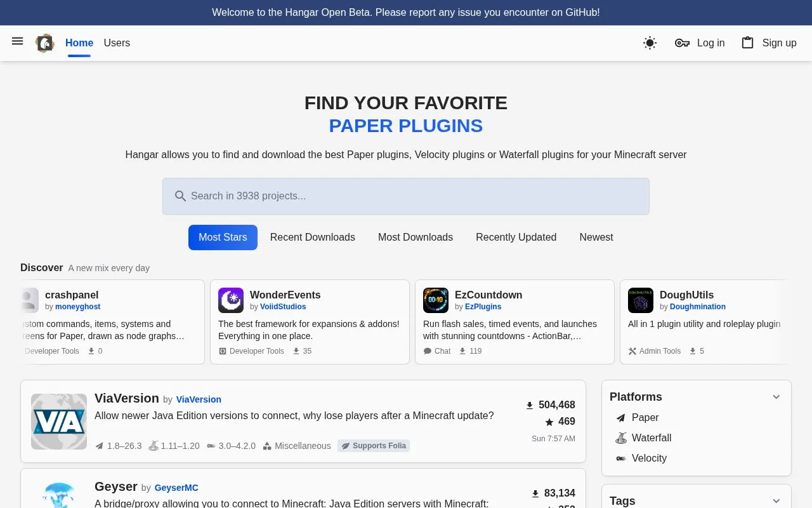This screenshot has width=812, height=508.
Task: Focus the Search in 3938 projects field
Action: click(406, 196)
